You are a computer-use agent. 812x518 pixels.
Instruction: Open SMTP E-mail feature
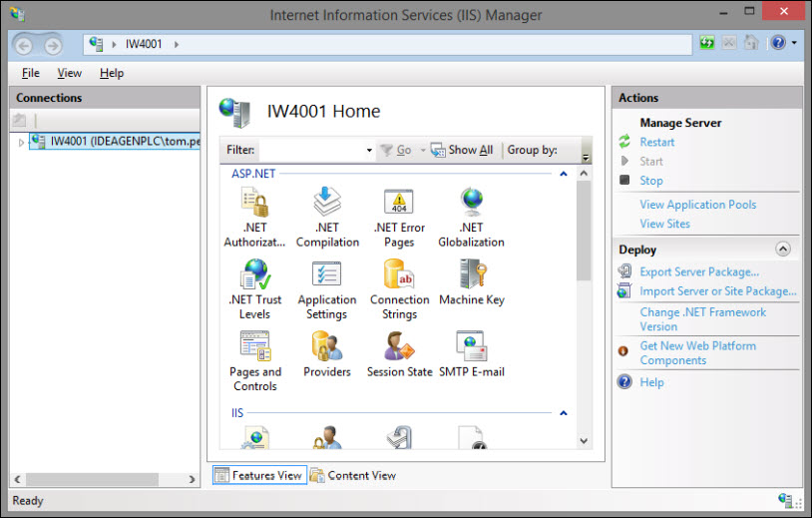[x=471, y=354]
